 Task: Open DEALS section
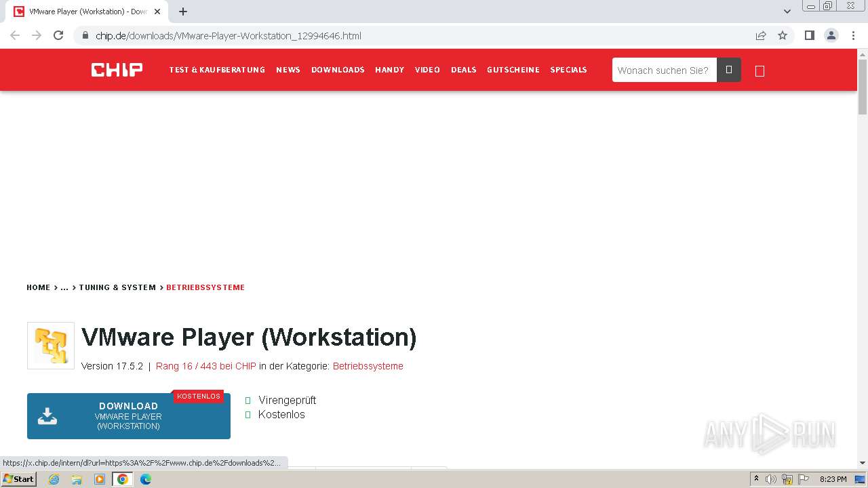(464, 70)
